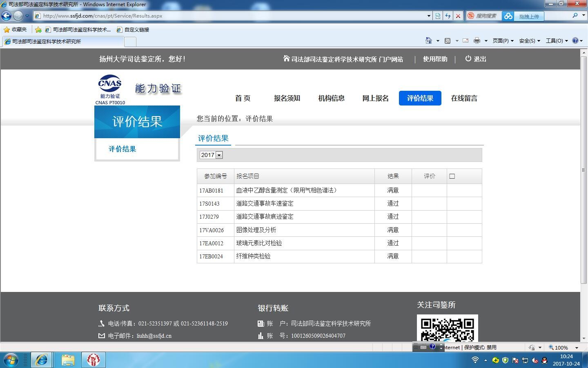Image resolution: width=588 pixels, height=368 pixels.
Task: Click the RSS feeds icon in toolbar
Action: [x=448, y=40]
